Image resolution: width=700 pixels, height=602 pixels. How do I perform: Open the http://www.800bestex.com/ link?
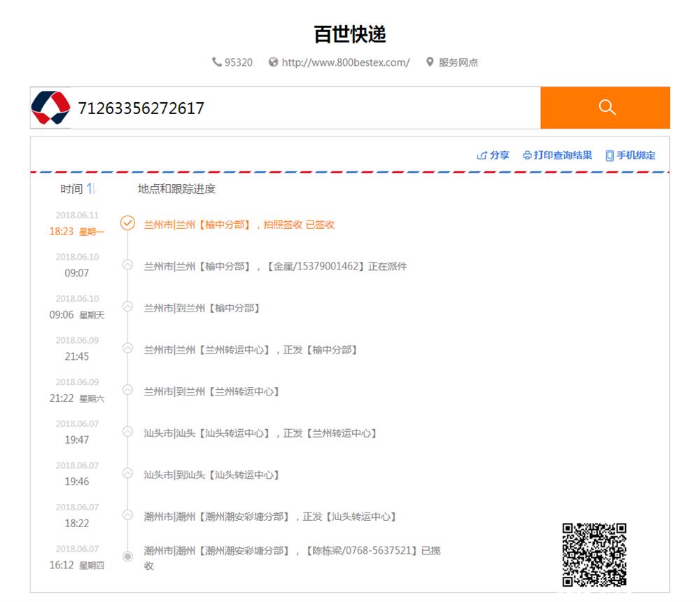point(346,62)
